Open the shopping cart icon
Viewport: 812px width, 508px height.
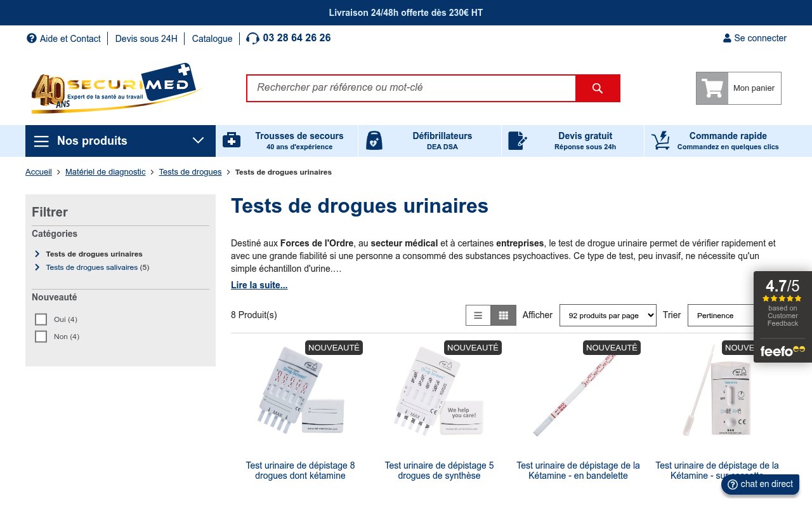[712, 88]
